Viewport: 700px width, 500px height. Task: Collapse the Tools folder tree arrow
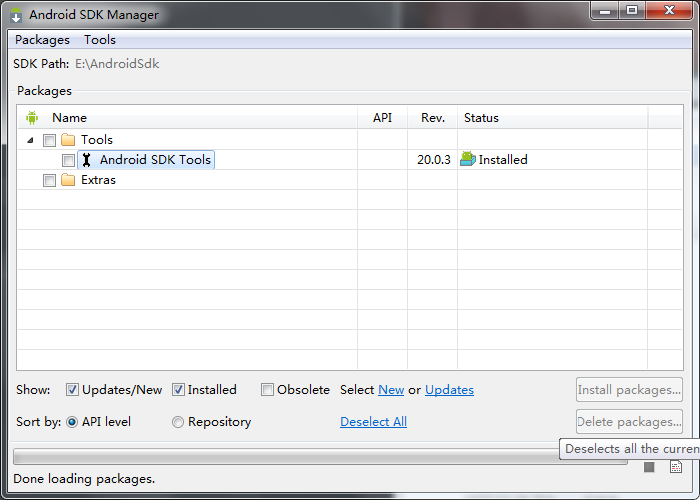(30, 140)
